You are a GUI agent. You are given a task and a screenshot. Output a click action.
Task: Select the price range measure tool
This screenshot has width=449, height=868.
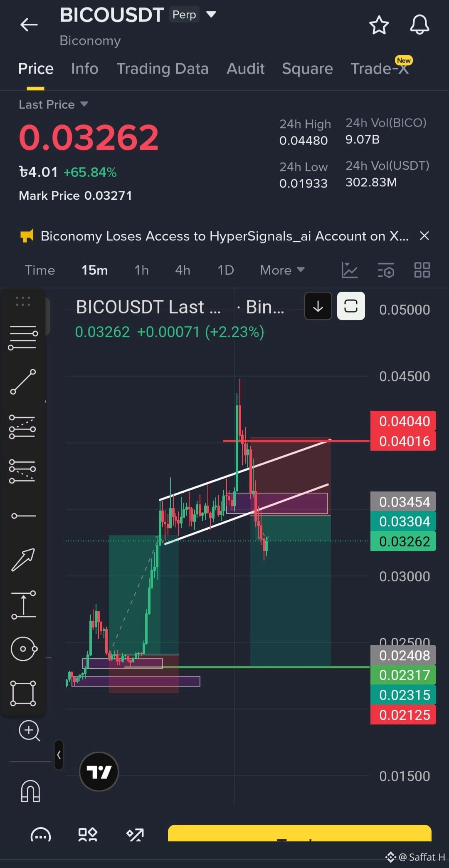(23, 605)
